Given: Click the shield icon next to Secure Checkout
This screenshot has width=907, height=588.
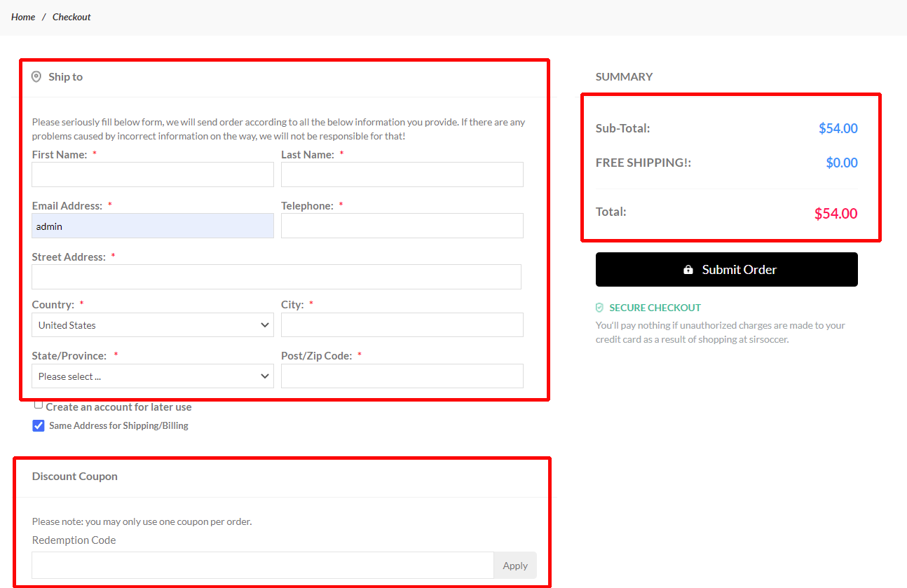Looking at the screenshot, I should click(599, 308).
